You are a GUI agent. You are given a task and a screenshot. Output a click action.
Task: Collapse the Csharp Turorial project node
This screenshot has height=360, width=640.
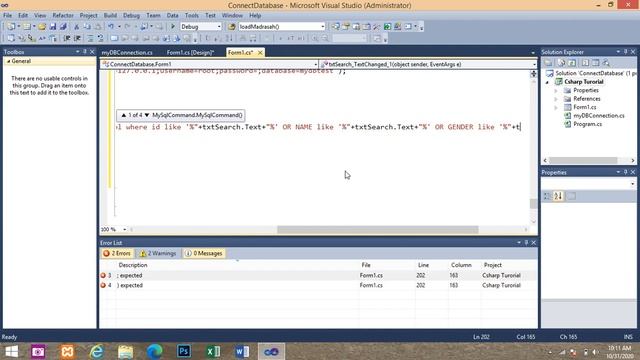(548, 82)
